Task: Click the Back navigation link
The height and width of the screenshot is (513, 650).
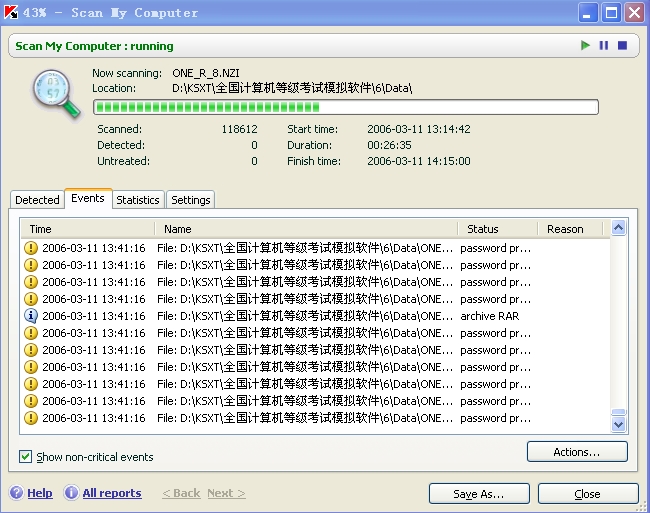Action: pyautogui.click(x=182, y=493)
